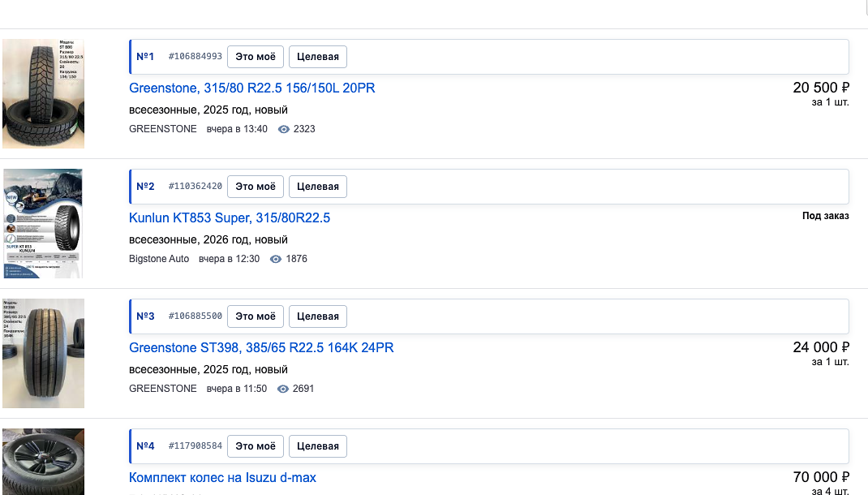Click seller name 'Bigstone Auto'
Screen dimensions: 868x495
(159, 259)
